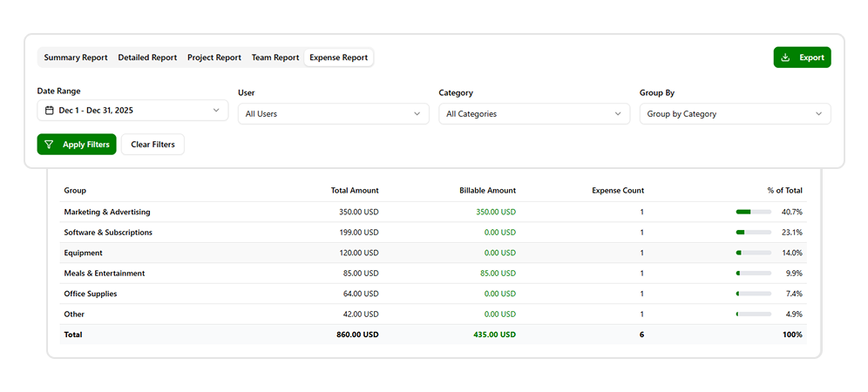Click the Meals & Entertainment percentage bar
Image resolution: width=868 pixels, height=392 pixels.
(754, 274)
